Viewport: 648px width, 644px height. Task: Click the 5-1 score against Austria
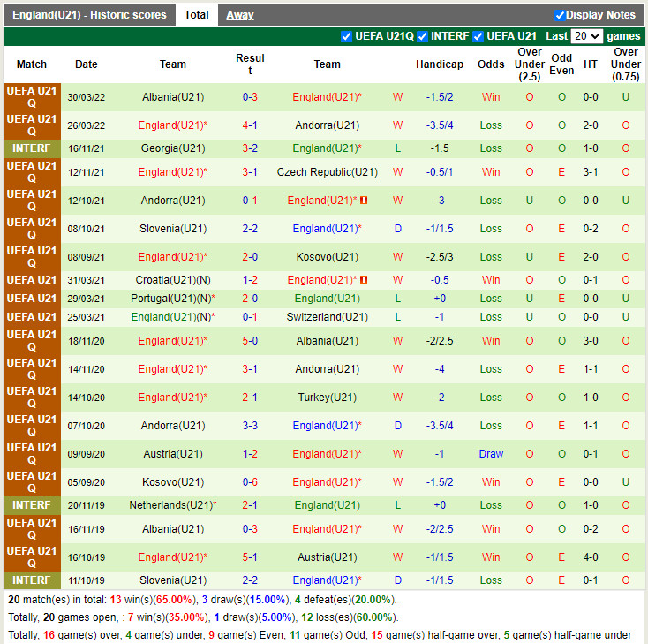coord(250,557)
